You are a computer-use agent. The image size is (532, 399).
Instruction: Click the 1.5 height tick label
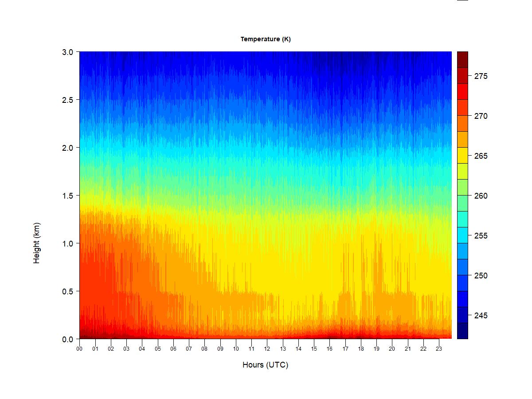67,196
